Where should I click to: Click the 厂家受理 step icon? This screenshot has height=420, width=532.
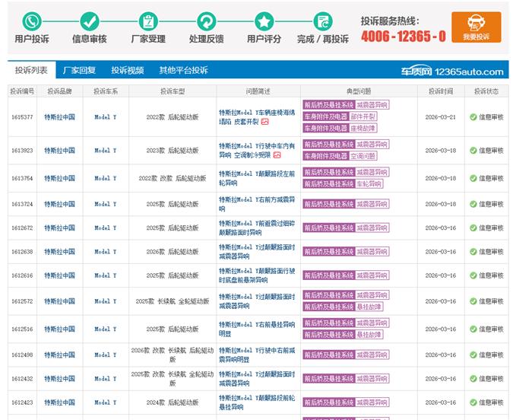tap(148, 21)
